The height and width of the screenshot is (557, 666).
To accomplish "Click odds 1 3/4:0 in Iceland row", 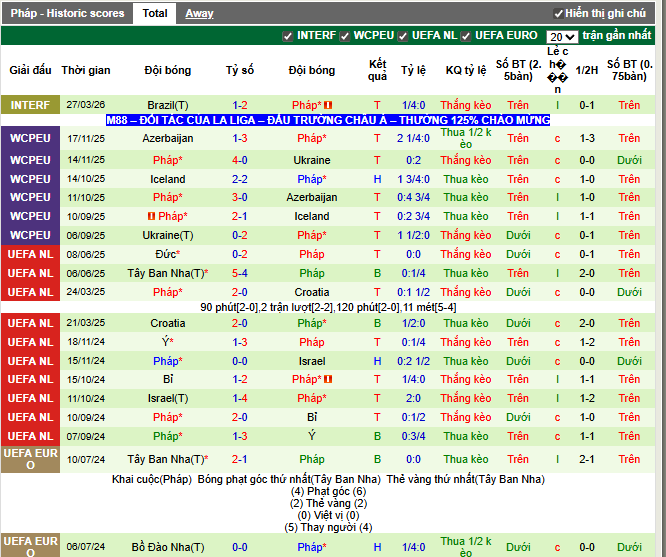I will point(413,179).
